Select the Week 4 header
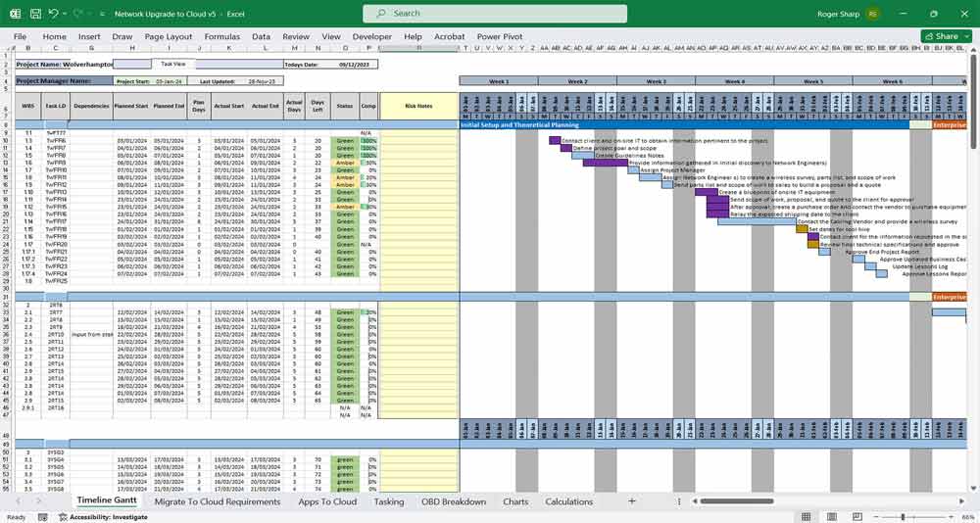Image resolution: width=980 pixels, height=523 pixels. click(x=734, y=80)
